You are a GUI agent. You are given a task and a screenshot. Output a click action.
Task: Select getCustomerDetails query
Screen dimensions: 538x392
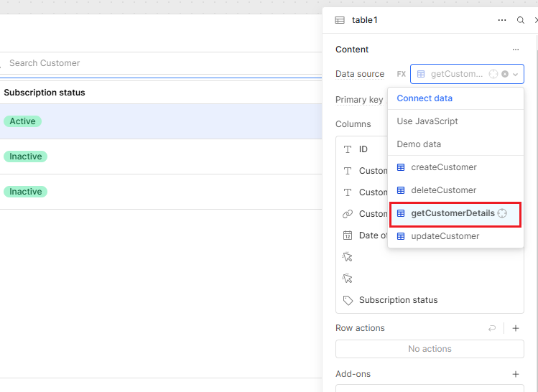point(455,213)
